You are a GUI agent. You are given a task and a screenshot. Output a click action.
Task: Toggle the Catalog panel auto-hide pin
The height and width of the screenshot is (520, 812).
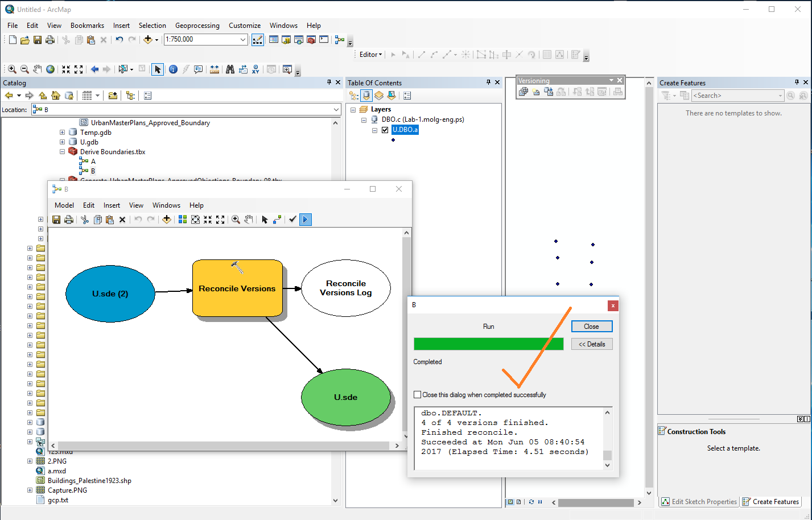click(x=329, y=82)
